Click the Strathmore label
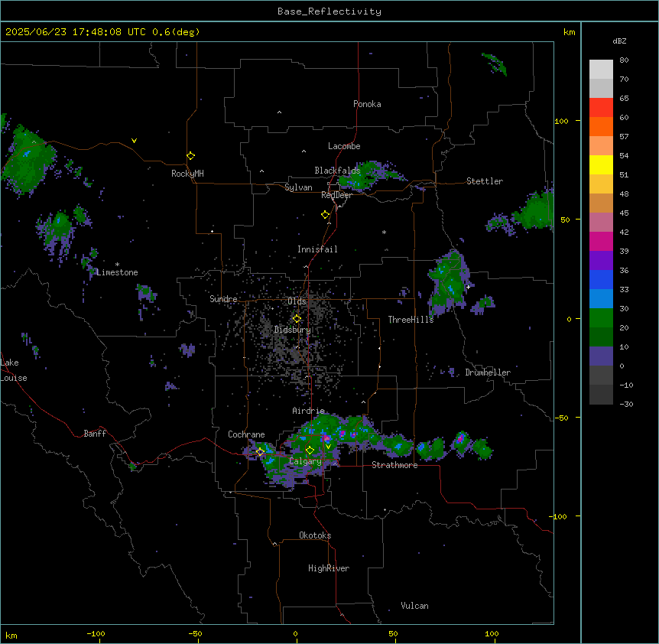This screenshot has width=659, height=644. (394, 465)
